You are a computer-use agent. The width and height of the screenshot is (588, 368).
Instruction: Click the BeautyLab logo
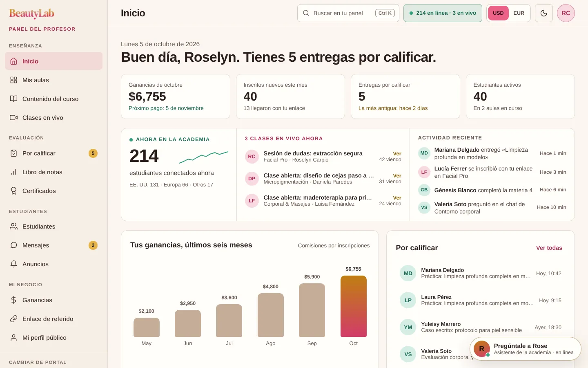(x=31, y=13)
